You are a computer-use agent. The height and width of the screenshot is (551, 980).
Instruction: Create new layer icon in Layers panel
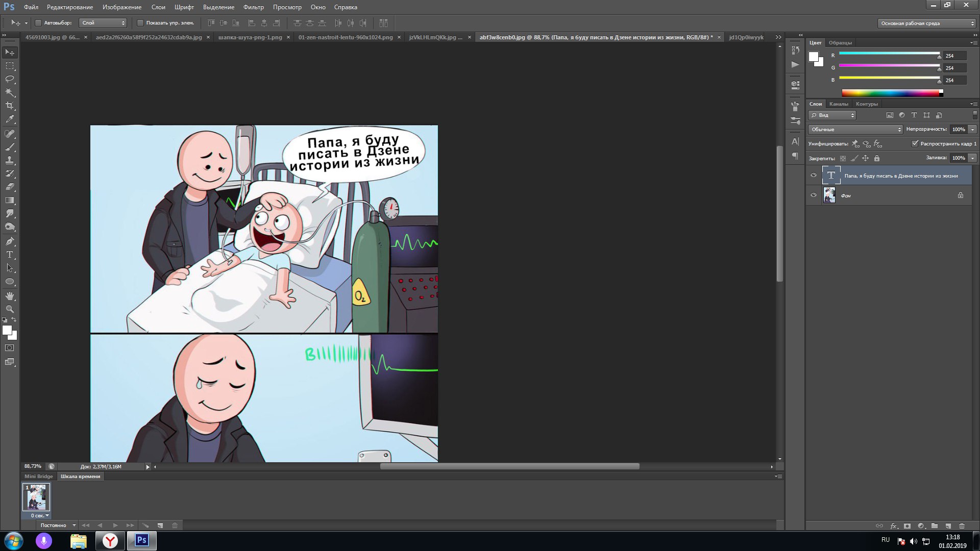[948, 526]
